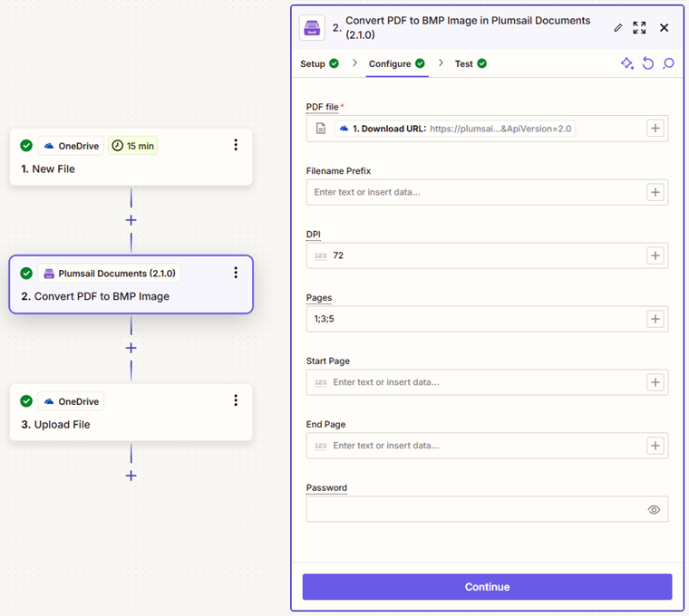Add step between New File and Convert
Screen dimensions: 689x616
click(131, 220)
